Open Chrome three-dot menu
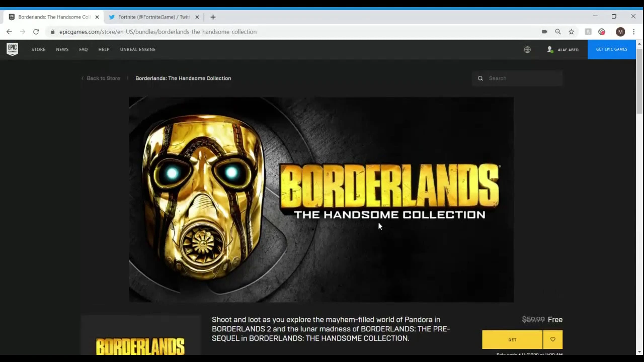This screenshot has width=644, height=362. point(634,32)
